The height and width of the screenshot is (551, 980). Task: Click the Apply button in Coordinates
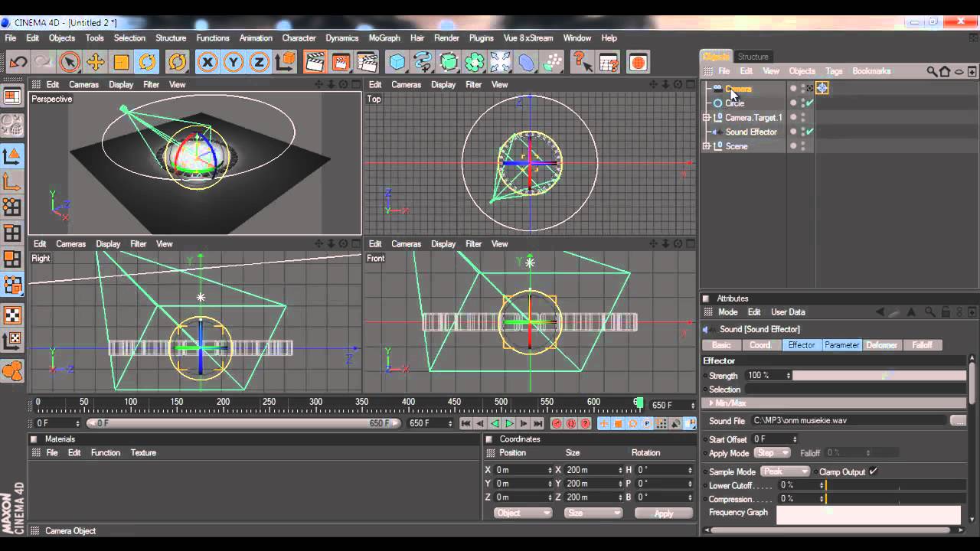pyautogui.click(x=664, y=514)
